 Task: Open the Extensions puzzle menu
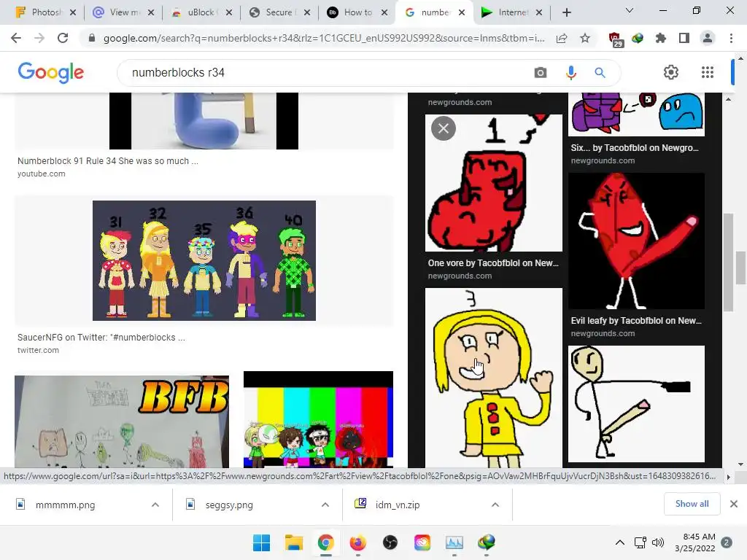[x=661, y=38]
